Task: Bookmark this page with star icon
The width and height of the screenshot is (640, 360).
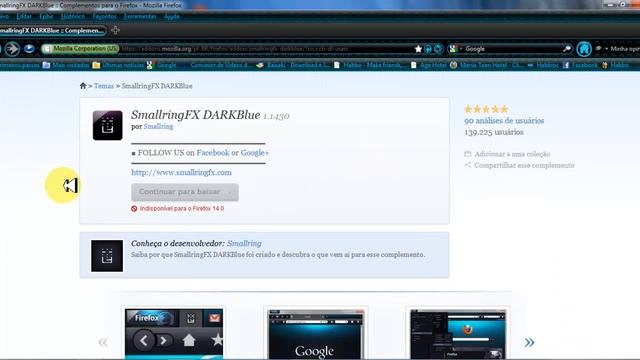Action: point(418,49)
